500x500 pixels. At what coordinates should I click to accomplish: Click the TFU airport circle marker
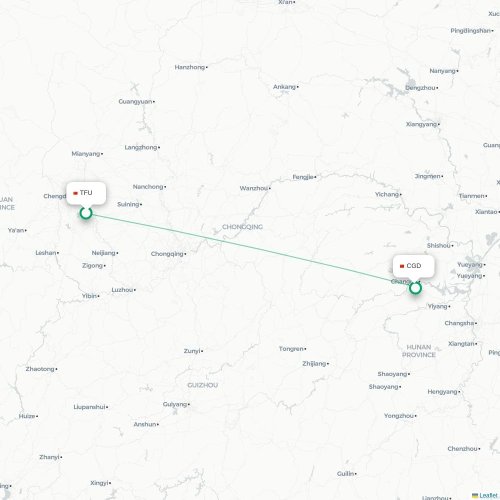click(x=86, y=213)
